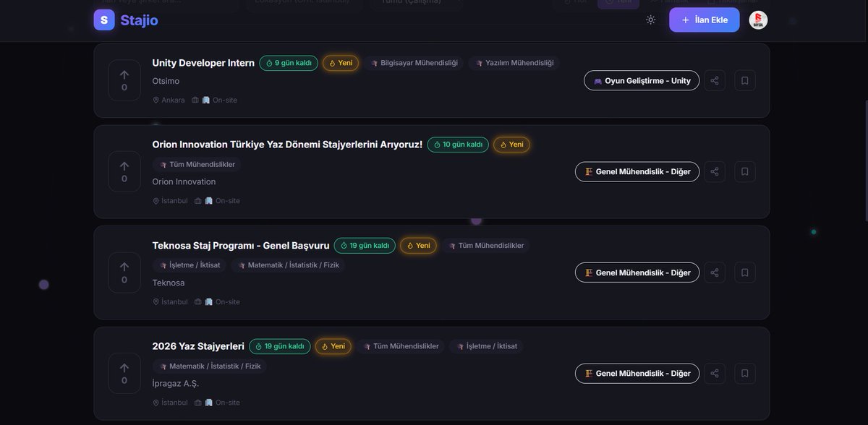Select Matematik / İstatistik / Fizik on Teknosa listing
Viewport: 868px width, 425px height.
(289, 265)
